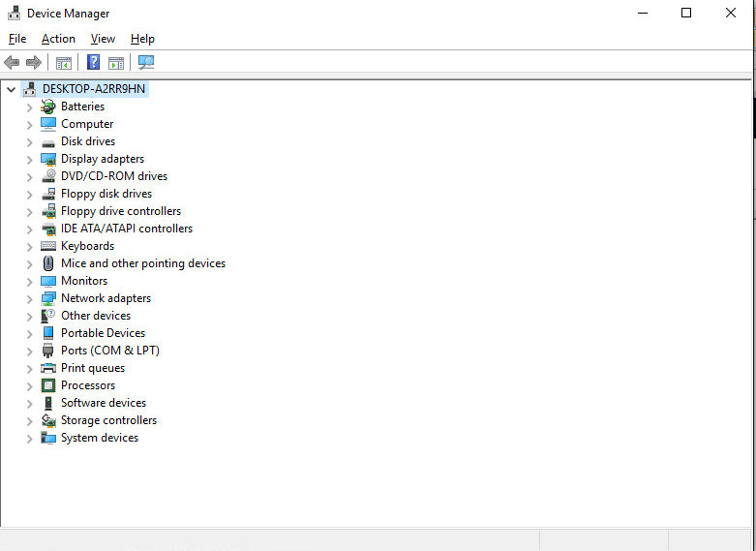Viewport: 756px width, 551px height.
Task: Select the System devices entry
Action: pyautogui.click(x=99, y=438)
